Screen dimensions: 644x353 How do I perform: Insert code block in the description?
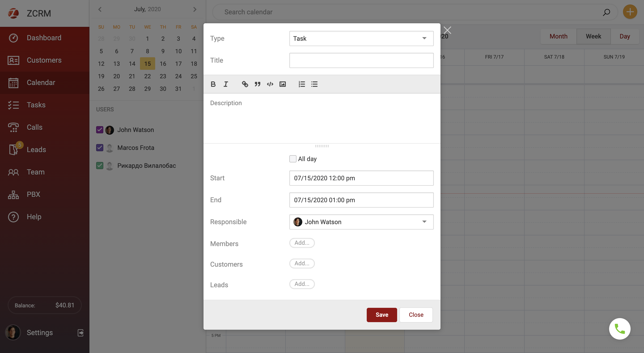[270, 84]
